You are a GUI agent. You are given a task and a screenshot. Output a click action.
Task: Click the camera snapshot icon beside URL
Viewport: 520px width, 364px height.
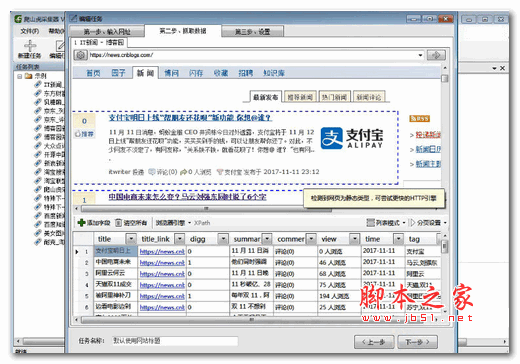pos(80,55)
